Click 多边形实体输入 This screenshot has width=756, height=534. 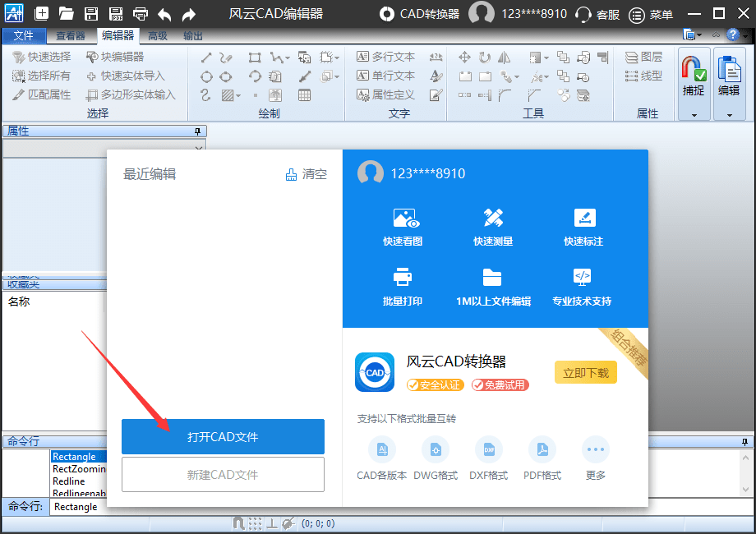point(131,94)
